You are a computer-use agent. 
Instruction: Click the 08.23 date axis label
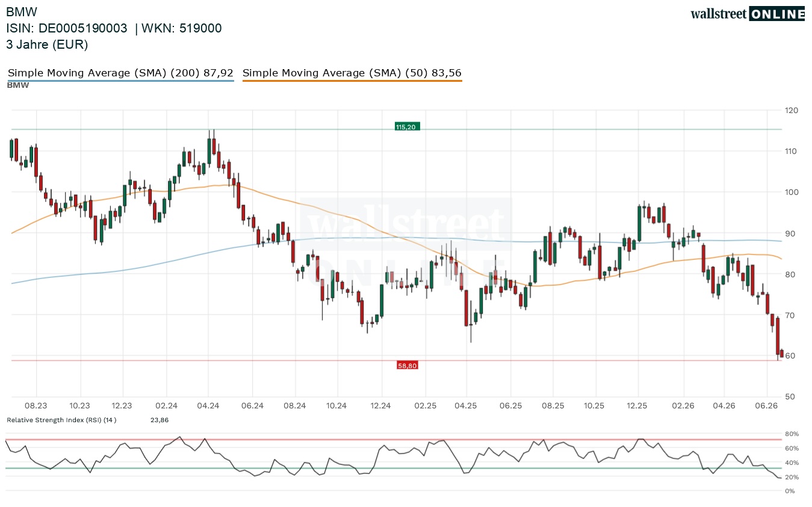[x=37, y=406]
